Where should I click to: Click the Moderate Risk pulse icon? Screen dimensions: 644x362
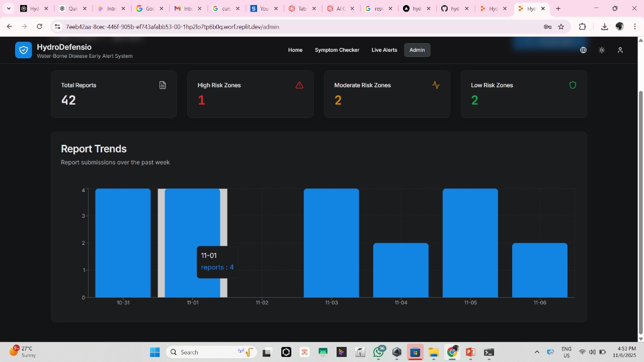(x=436, y=85)
